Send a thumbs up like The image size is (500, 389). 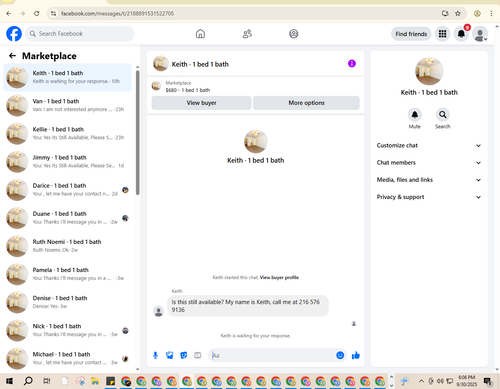tap(356, 355)
